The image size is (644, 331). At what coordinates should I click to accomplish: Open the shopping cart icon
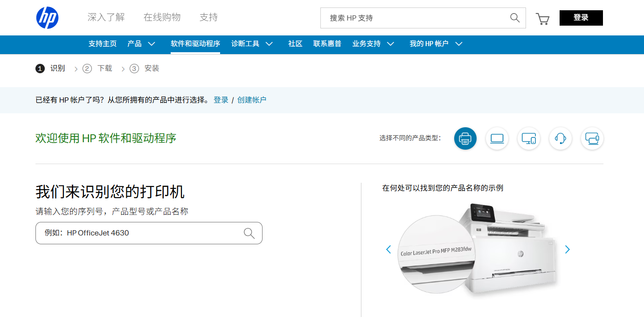[542, 19]
